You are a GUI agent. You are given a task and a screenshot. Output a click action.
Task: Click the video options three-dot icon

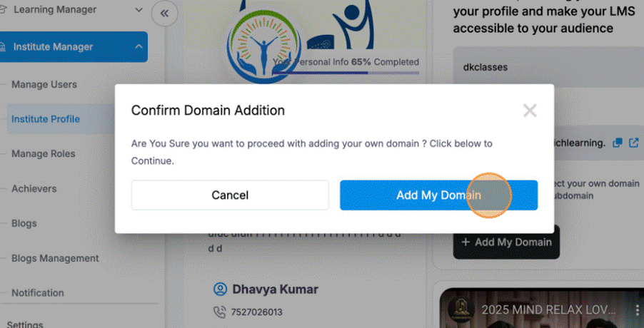tap(637, 311)
